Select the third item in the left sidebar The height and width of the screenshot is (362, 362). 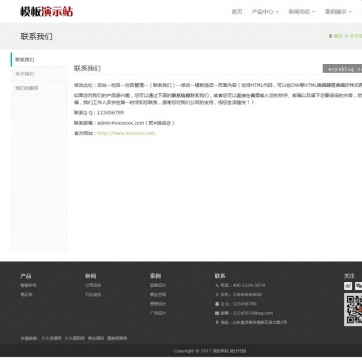(39, 88)
